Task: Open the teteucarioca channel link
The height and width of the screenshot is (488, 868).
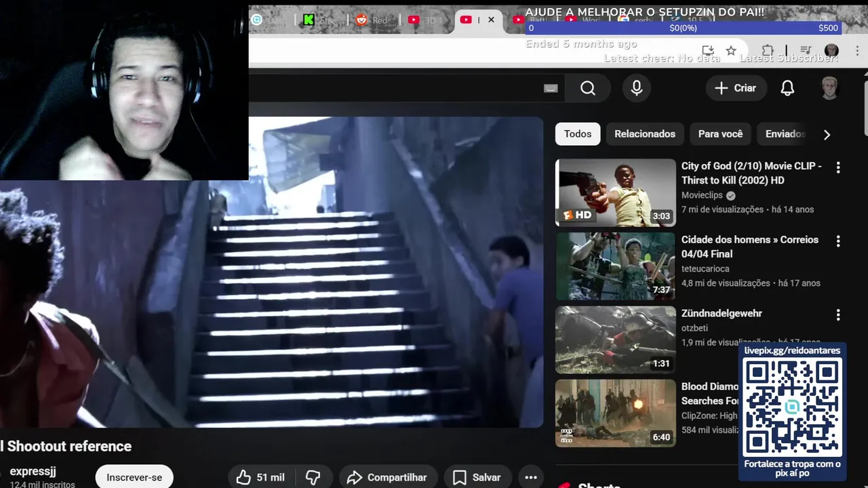Action: tap(705, 269)
